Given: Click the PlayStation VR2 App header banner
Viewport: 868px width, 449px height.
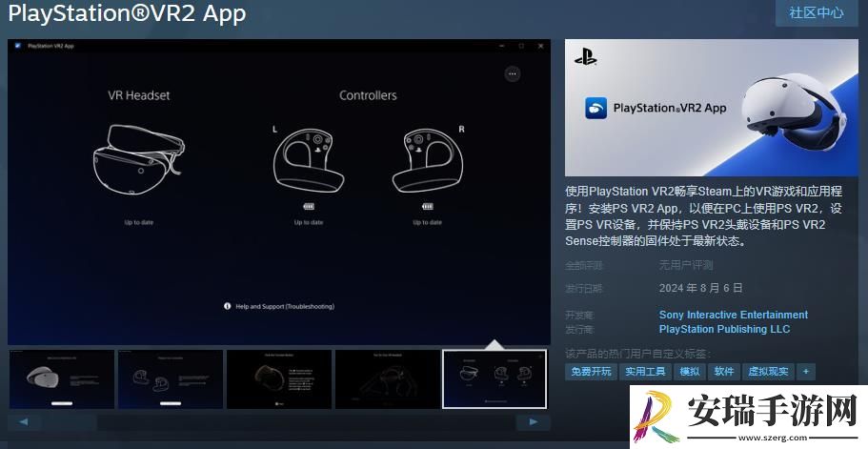Looking at the screenshot, I should click(x=712, y=108).
